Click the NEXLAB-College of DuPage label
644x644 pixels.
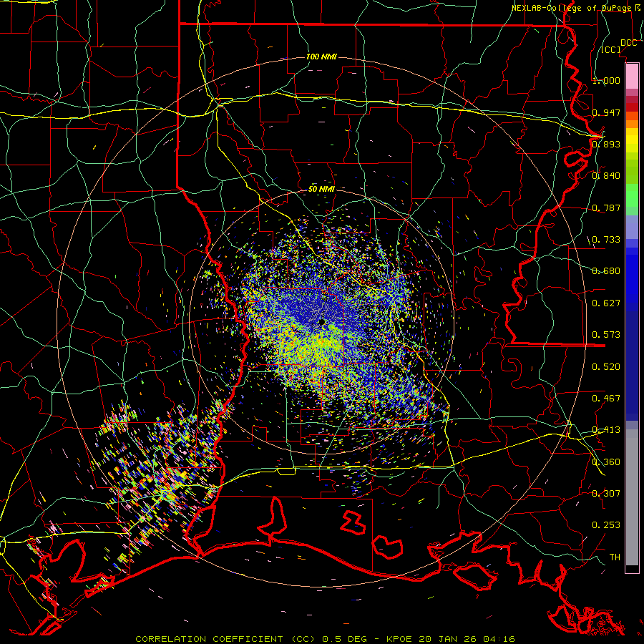click(571, 8)
